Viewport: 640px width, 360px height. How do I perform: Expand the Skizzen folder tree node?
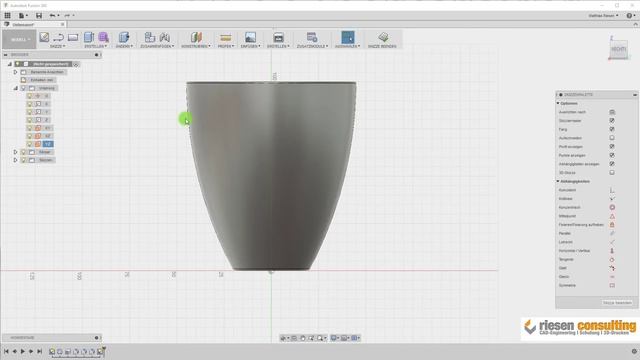pyautogui.click(x=16, y=160)
